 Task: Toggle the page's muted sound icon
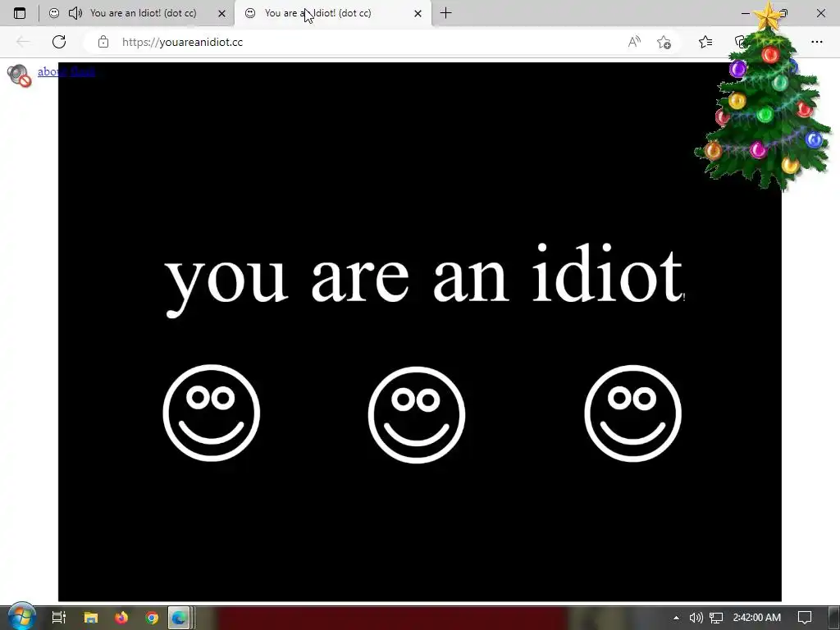coord(20,75)
